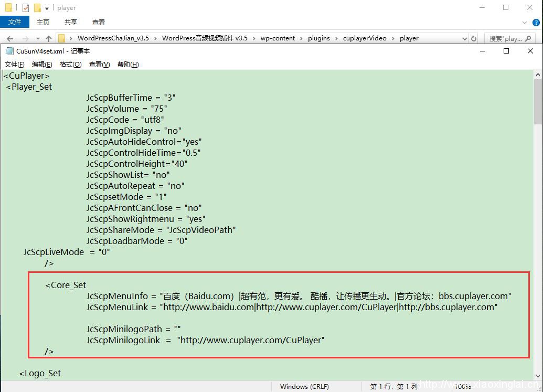This screenshot has width=543, height=392.
Task: Switch to the 查看 ribbon tab in Explorer
Action: coord(98,22)
